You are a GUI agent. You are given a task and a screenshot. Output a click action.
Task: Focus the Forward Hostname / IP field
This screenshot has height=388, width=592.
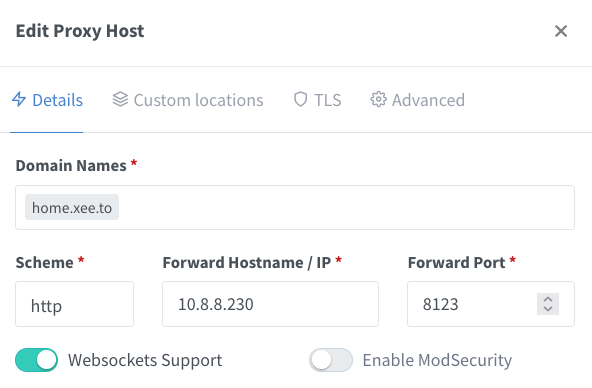270,304
